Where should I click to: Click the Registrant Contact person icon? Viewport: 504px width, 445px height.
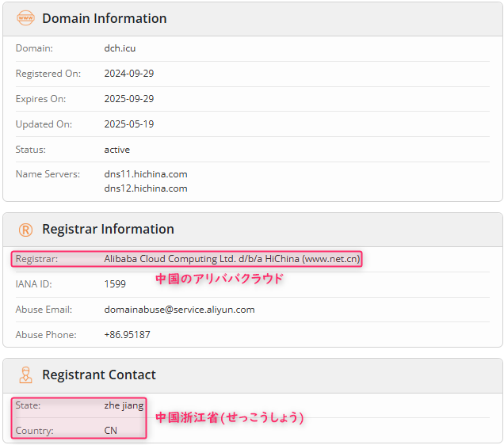click(x=25, y=375)
